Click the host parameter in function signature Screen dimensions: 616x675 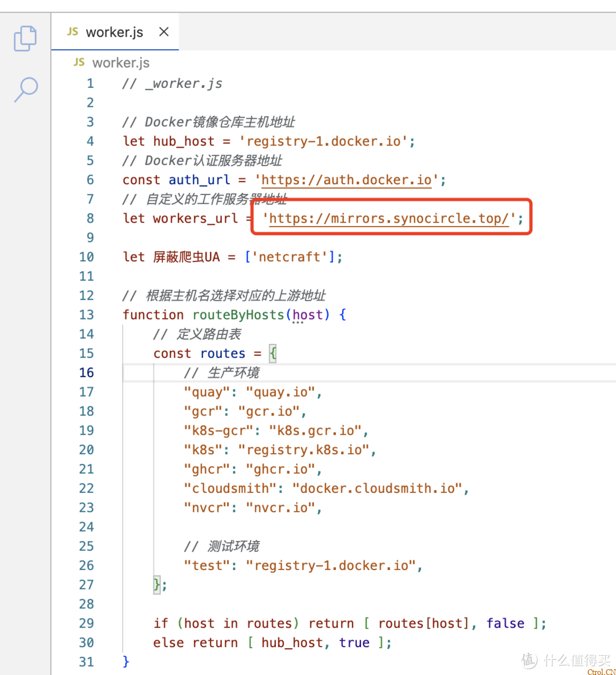[308, 315]
